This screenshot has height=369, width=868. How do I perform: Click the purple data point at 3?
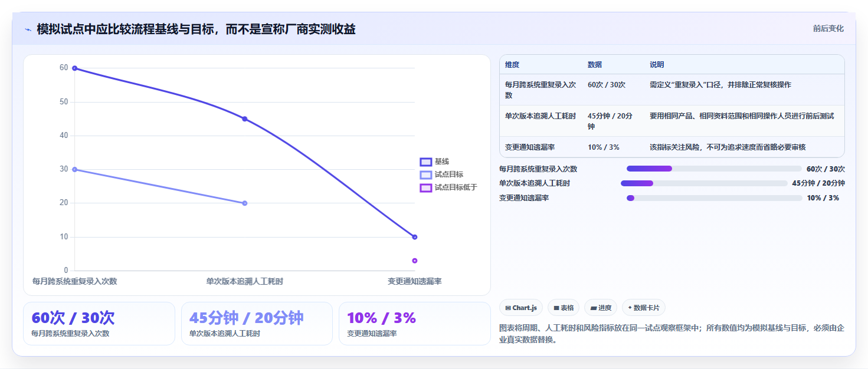pyautogui.click(x=415, y=261)
